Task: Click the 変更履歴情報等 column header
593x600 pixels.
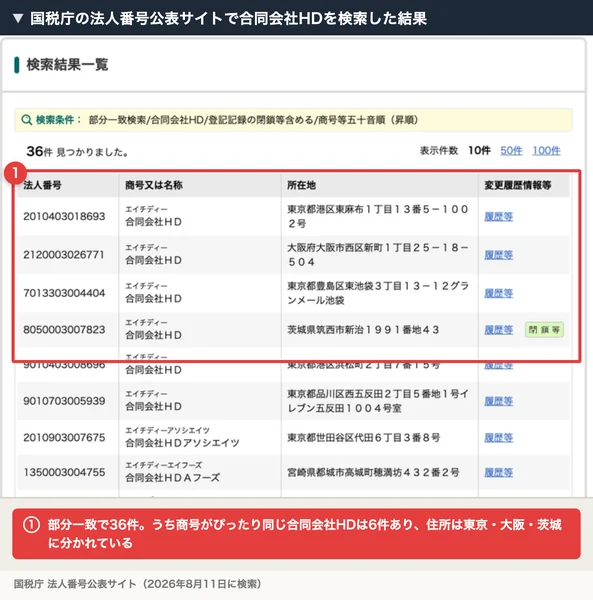Action: [x=518, y=185]
